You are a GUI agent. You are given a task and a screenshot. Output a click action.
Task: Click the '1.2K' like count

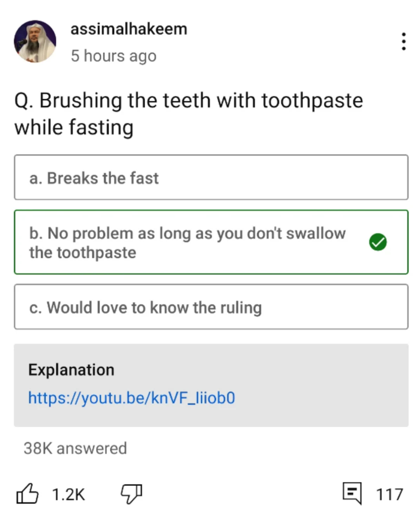coord(68,494)
